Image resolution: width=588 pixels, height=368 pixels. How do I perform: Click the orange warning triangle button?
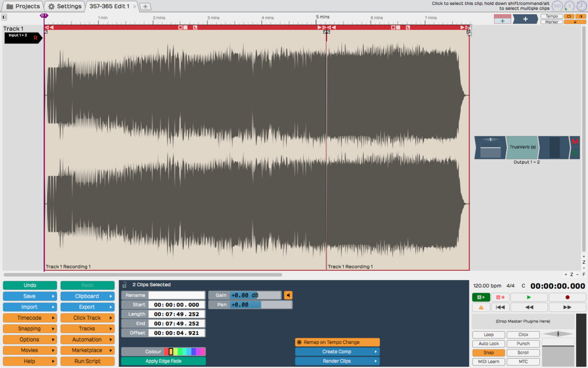(x=481, y=307)
